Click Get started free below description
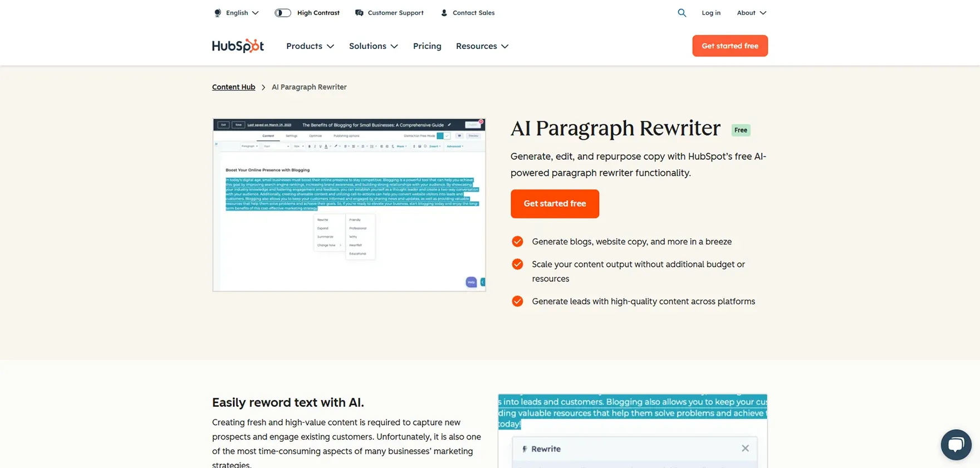Image resolution: width=980 pixels, height=468 pixels. tap(555, 203)
